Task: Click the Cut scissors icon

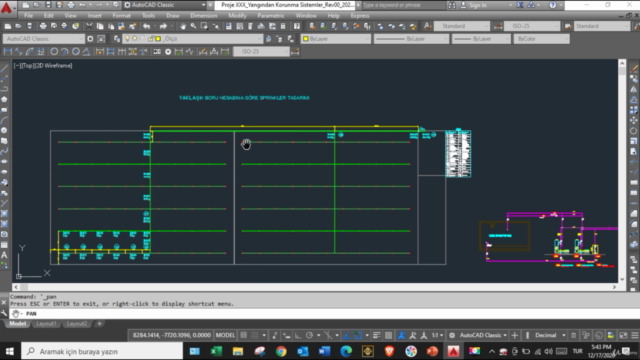Action: pyautogui.click(x=89, y=26)
